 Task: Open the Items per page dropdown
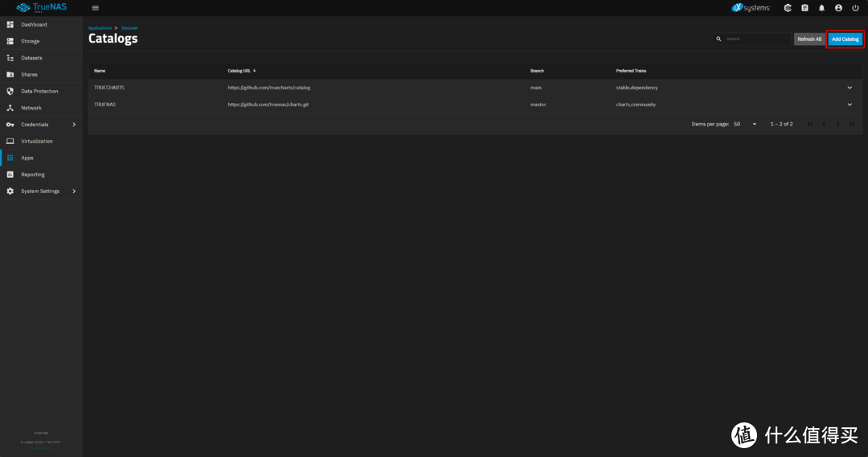click(745, 124)
